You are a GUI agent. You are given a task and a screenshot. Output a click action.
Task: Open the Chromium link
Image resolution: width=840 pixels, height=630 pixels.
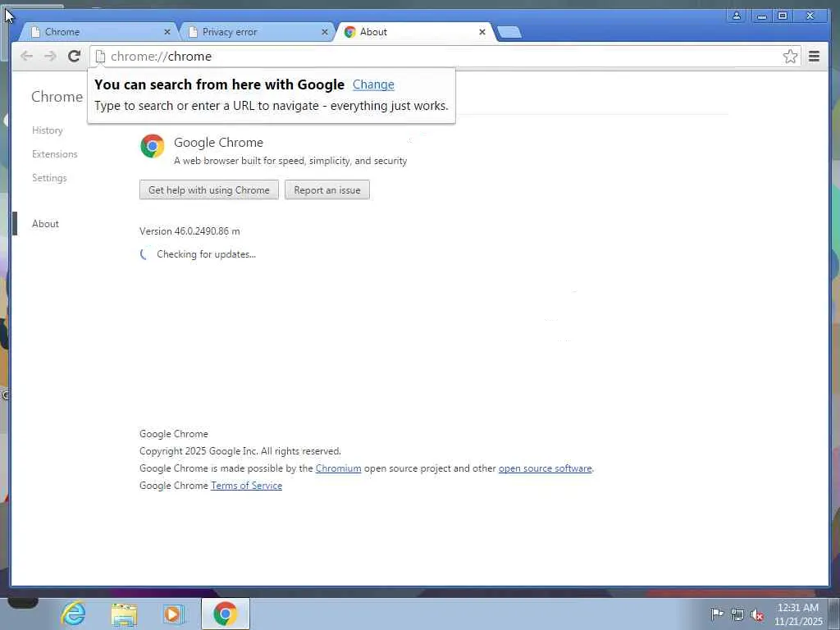pyautogui.click(x=338, y=468)
